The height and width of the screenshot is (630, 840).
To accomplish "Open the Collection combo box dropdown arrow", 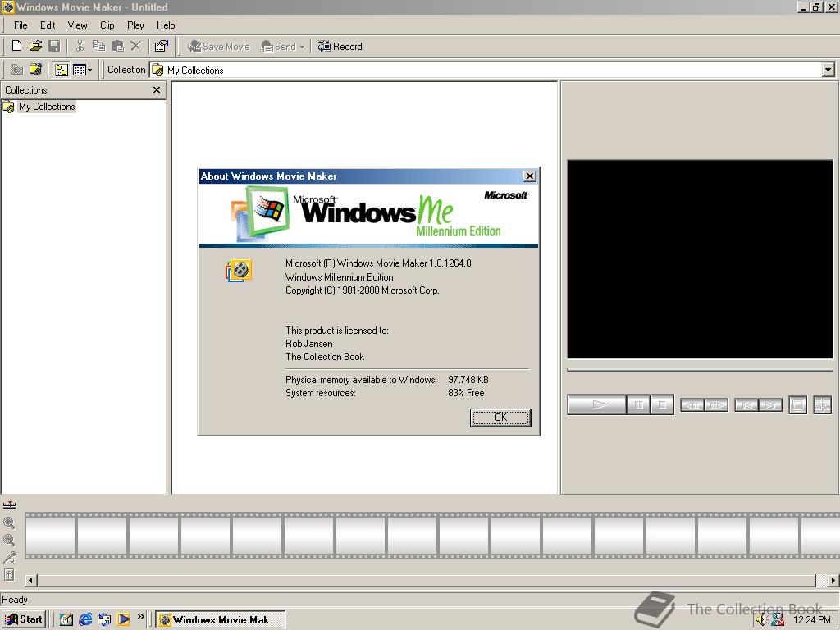I will (x=829, y=70).
